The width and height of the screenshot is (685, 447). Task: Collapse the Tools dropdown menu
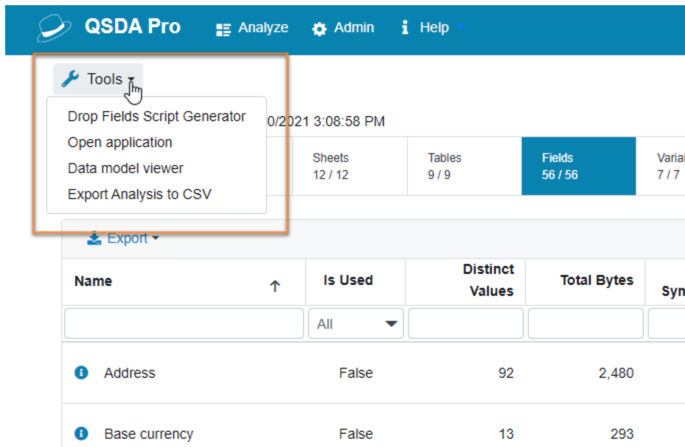tap(98, 79)
